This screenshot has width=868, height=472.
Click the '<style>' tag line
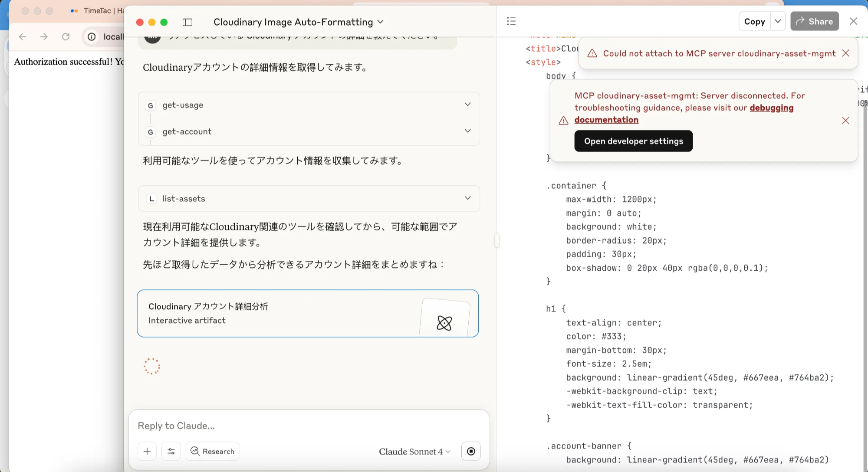click(543, 62)
